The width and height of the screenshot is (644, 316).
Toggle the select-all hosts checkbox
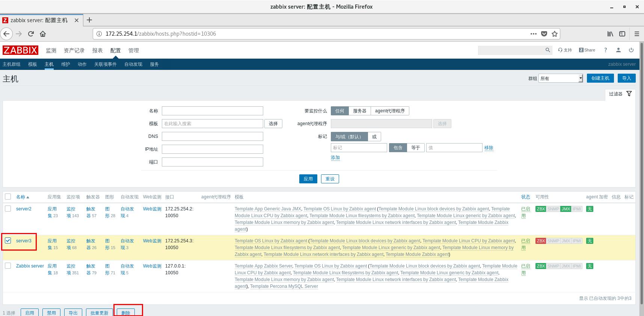[x=8, y=197]
